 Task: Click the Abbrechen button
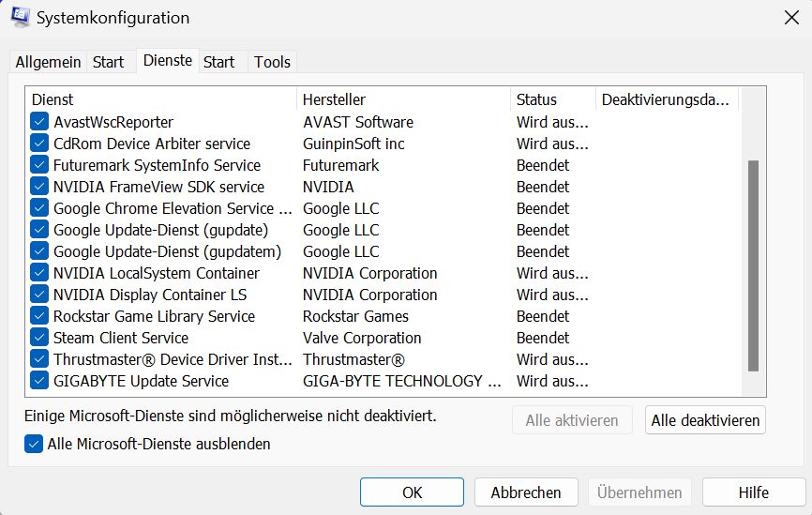tap(525, 492)
